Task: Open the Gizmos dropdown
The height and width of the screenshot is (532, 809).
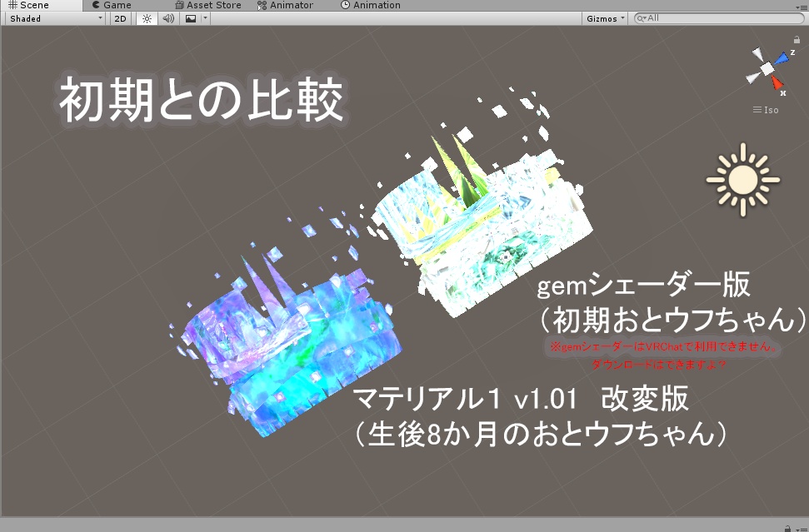Action: pos(603,17)
